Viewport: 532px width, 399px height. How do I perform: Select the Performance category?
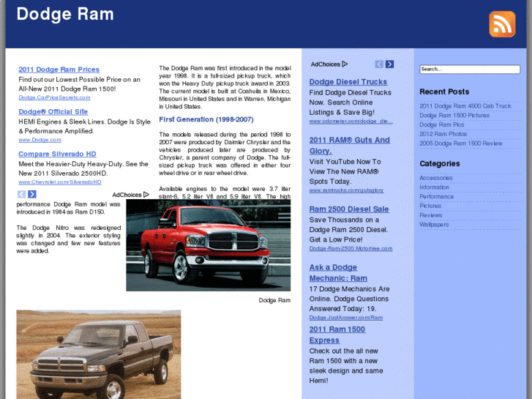[x=436, y=197]
